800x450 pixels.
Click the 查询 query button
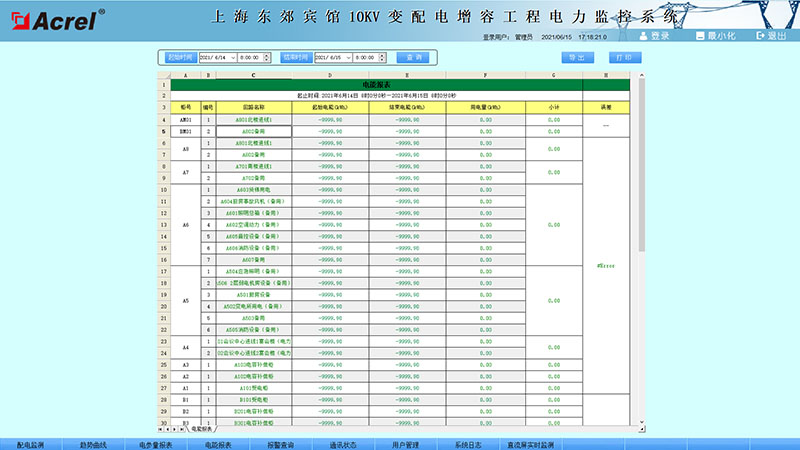coord(415,58)
